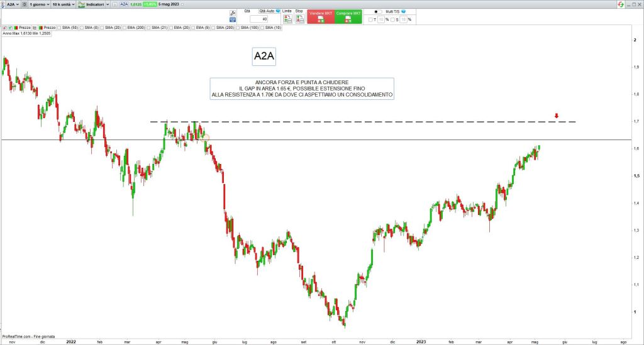Click the A2A ticker label in header
The image size is (644, 345).
pos(124,4)
